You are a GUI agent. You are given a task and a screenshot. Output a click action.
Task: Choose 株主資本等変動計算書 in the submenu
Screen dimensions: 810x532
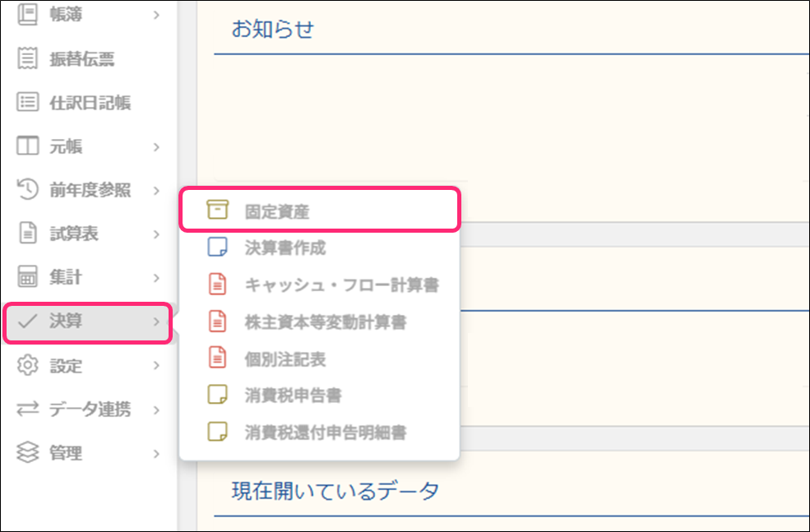[x=325, y=322]
